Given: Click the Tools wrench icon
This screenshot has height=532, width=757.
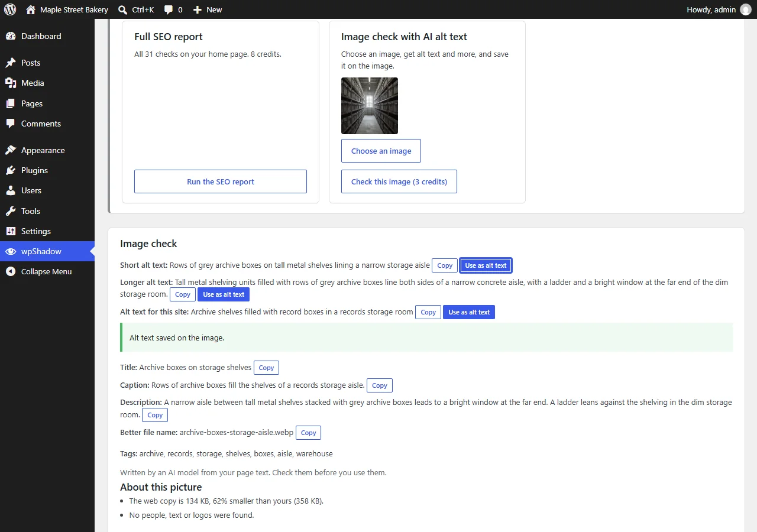Looking at the screenshot, I should [11, 211].
